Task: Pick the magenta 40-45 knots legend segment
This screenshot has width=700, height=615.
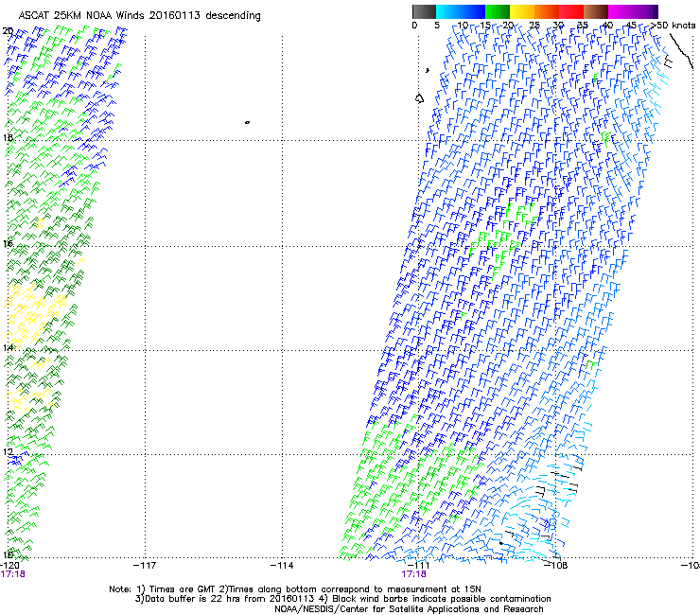Action: [x=621, y=11]
